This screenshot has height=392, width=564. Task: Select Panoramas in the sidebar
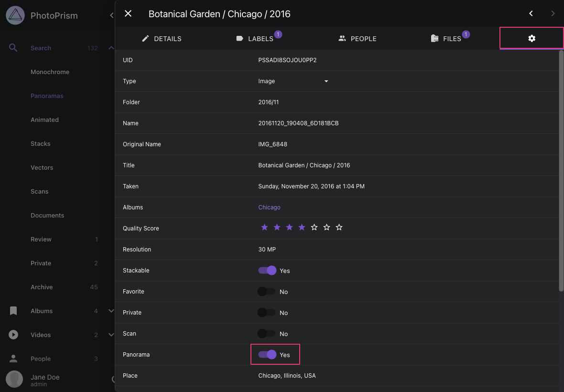[x=47, y=96]
